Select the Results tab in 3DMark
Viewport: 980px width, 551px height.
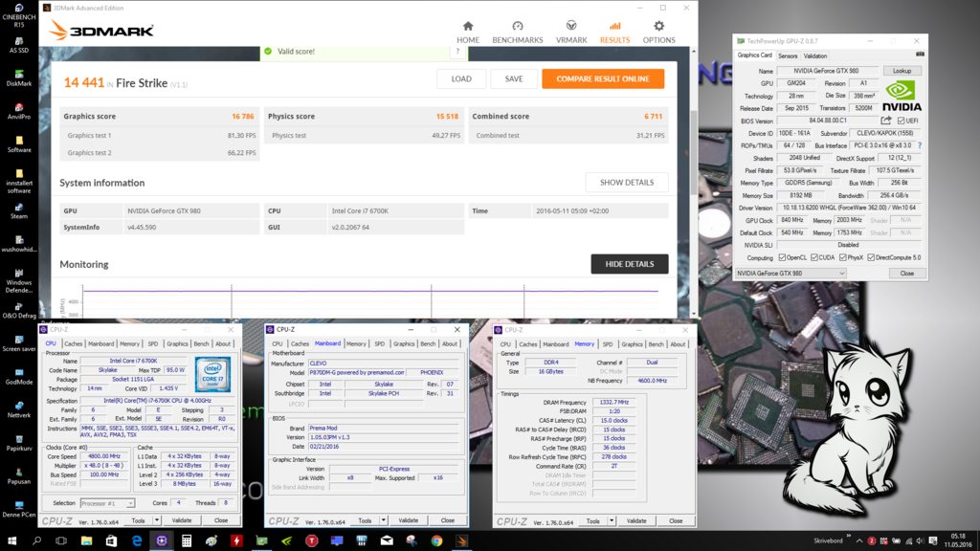(x=615, y=32)
